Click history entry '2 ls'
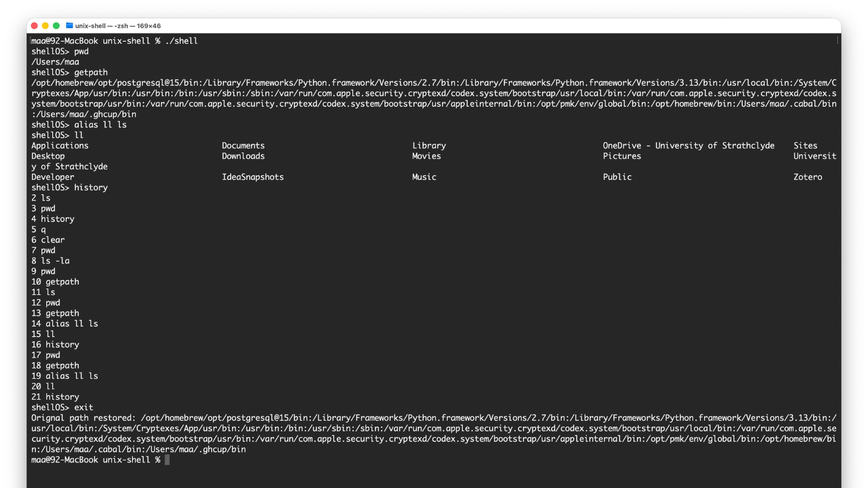868x488 pixels. click(41, 198)
